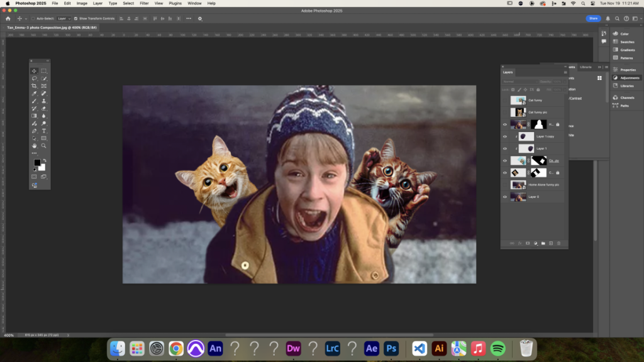Hide the Layer 0 layer
The width and height of the screenshot is (644, 362).
[505, 197]
